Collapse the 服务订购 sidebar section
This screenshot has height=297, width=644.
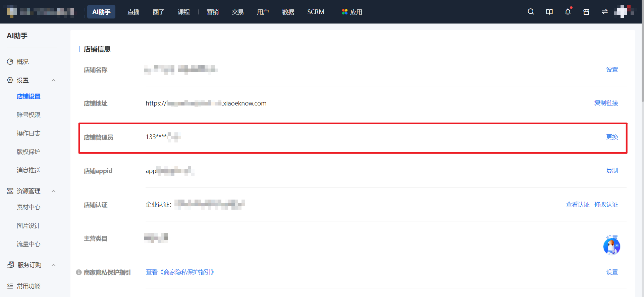click(x=53, y=265)
